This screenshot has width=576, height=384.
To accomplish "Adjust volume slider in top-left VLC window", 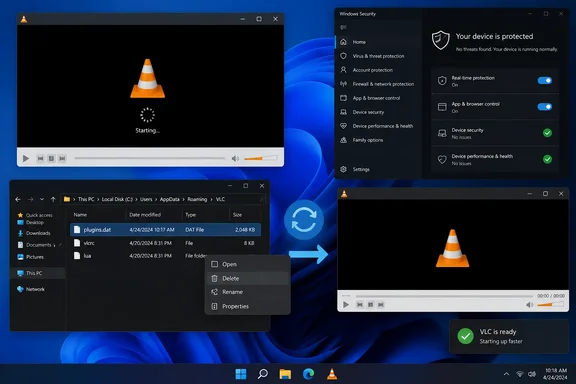I will pyautogui.click(x=260, y=158).
